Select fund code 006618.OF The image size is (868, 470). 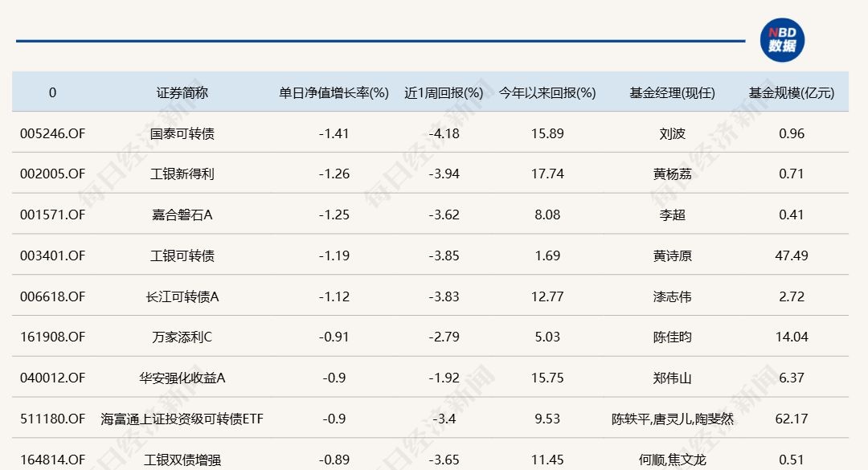click(x=52, y=296)
